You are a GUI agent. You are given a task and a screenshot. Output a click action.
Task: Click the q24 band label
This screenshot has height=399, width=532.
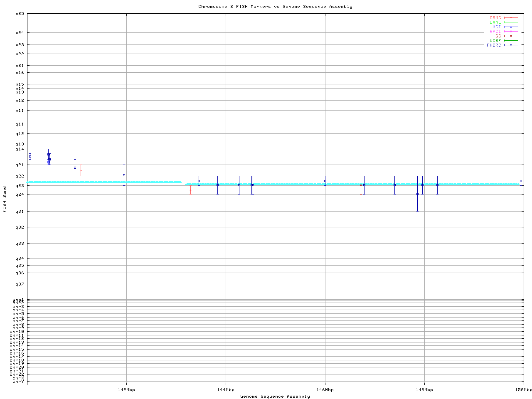(20, 195)
